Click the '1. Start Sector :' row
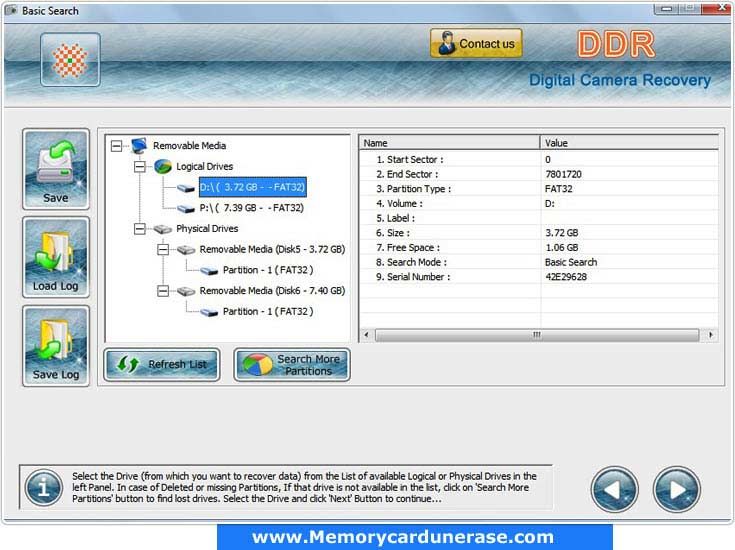Viewport: 735px width, 550px height. click(539, 159)
